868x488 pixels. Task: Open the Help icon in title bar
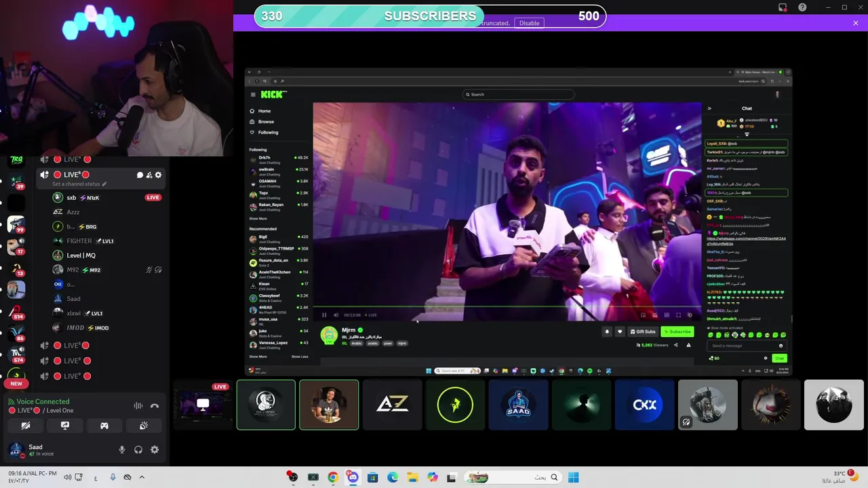coord(802,7)
